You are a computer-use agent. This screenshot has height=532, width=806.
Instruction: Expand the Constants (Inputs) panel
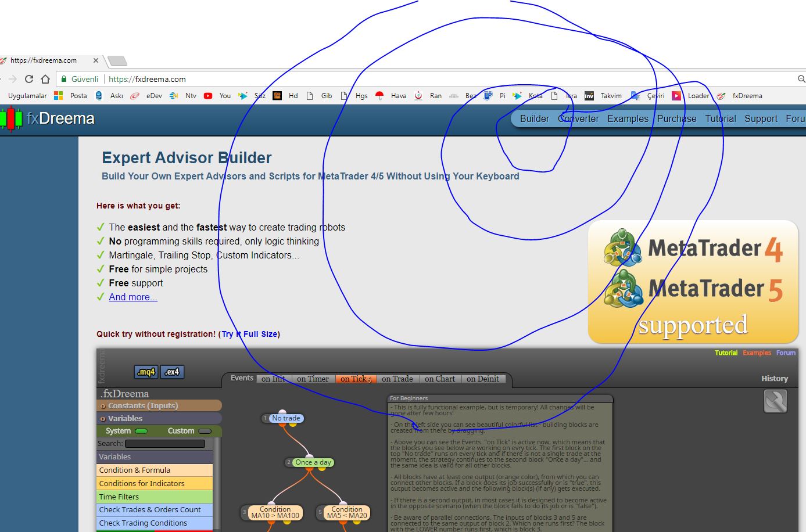(159, 405)
